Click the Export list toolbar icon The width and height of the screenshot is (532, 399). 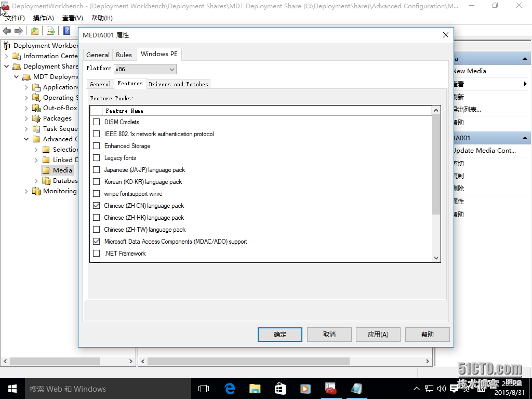50,31
